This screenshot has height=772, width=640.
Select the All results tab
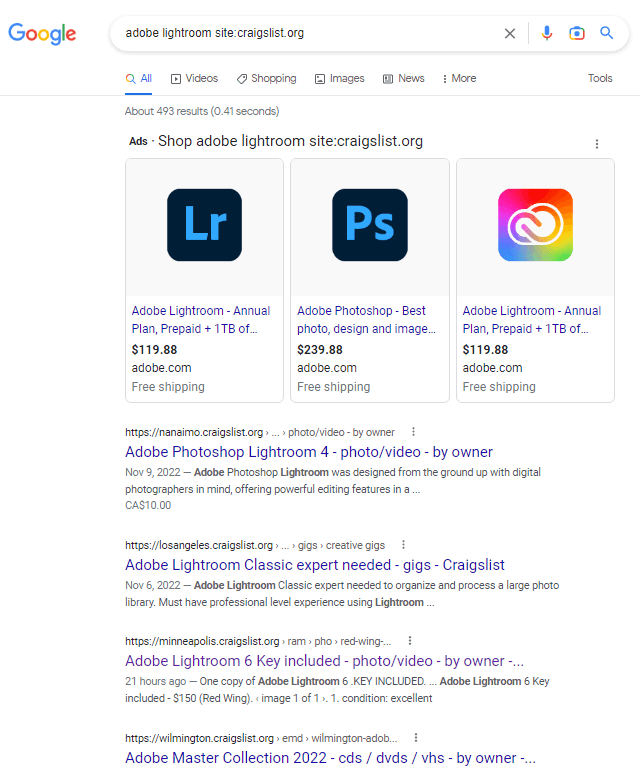139,79
